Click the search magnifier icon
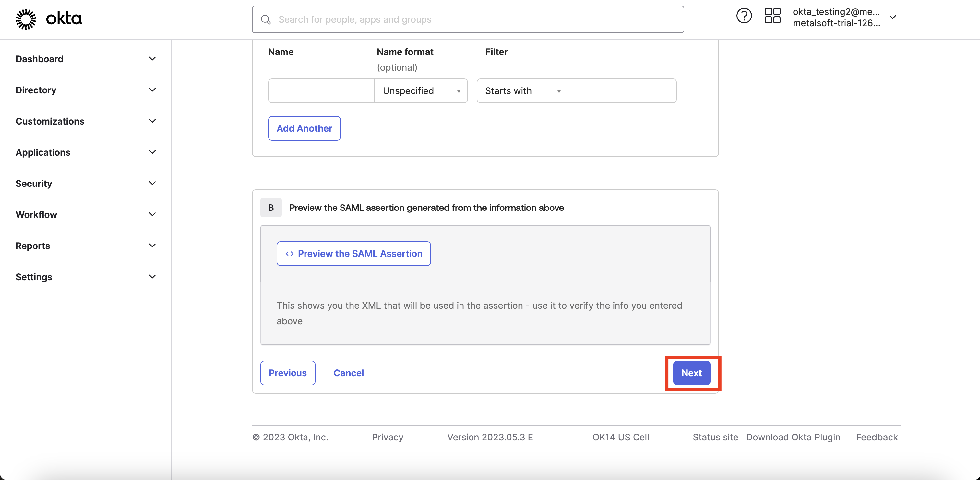 [266, 20]
